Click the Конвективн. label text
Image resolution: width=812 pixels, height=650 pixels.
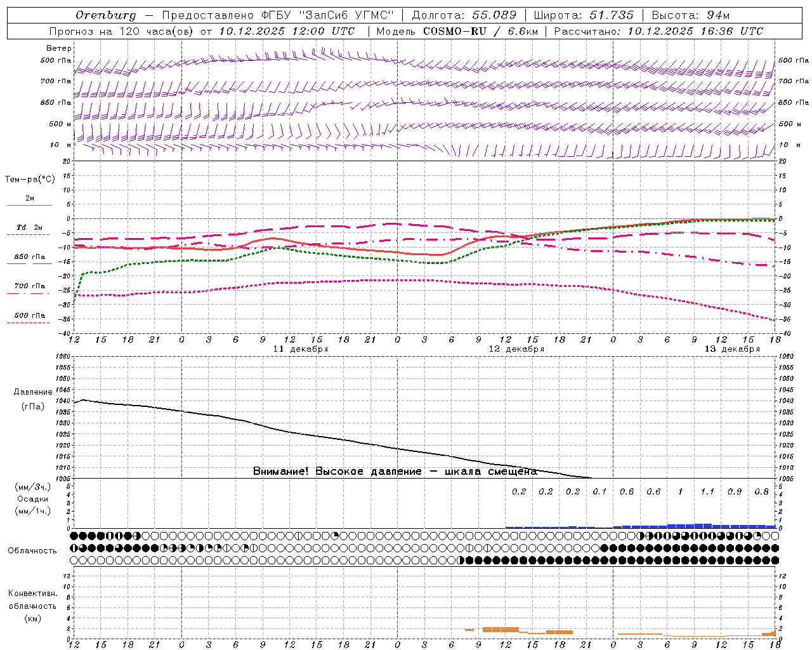tap(33, 594)
